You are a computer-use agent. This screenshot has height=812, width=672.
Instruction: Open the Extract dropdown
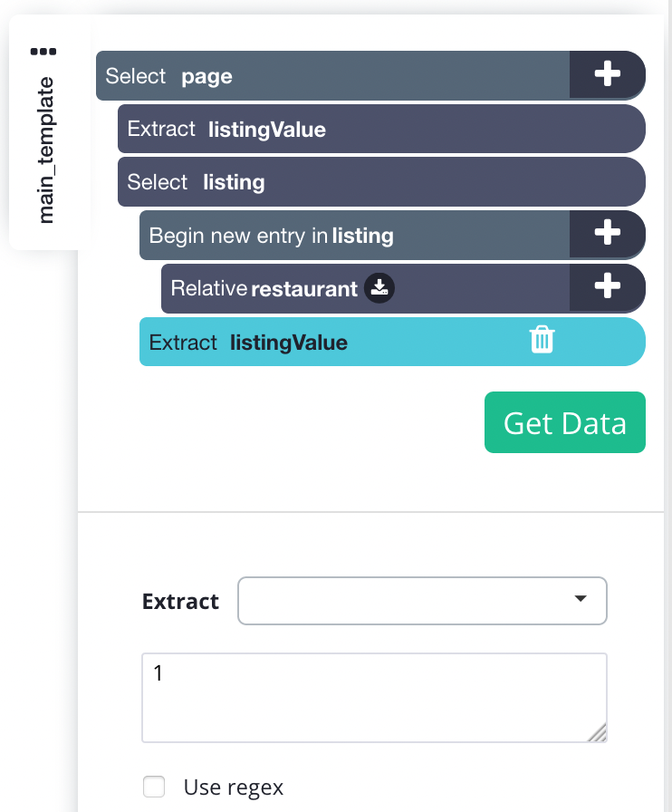click(422, 601)
